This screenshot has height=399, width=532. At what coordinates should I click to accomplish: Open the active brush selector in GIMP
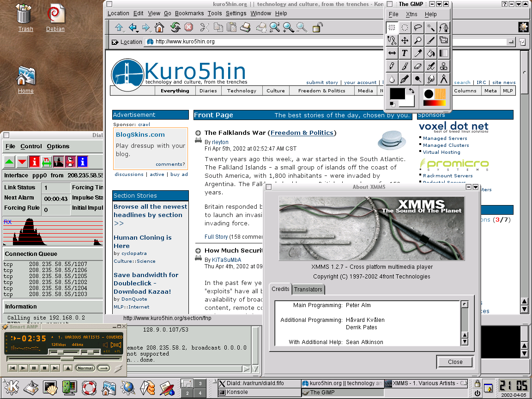429,94
